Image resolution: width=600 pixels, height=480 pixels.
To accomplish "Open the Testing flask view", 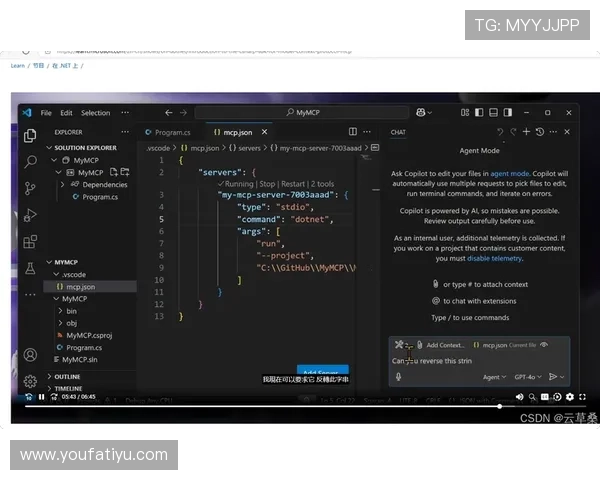I will point(30,268).
